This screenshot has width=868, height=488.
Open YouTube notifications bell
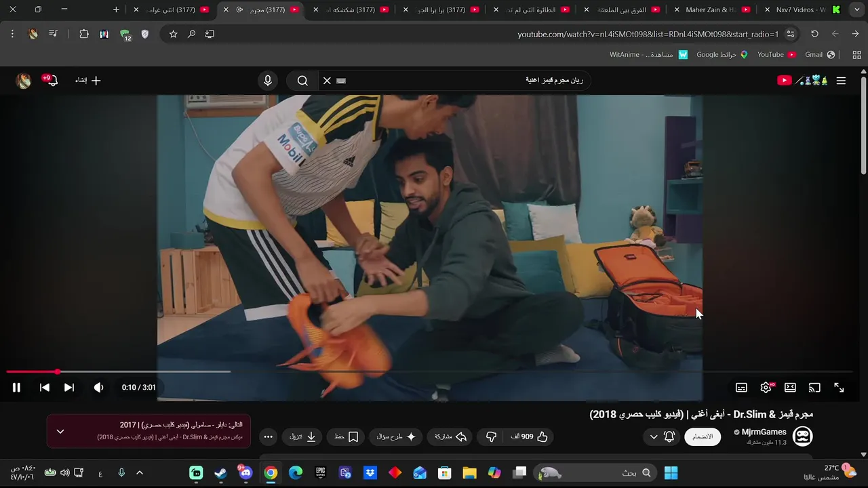click(x=52, y=81)
